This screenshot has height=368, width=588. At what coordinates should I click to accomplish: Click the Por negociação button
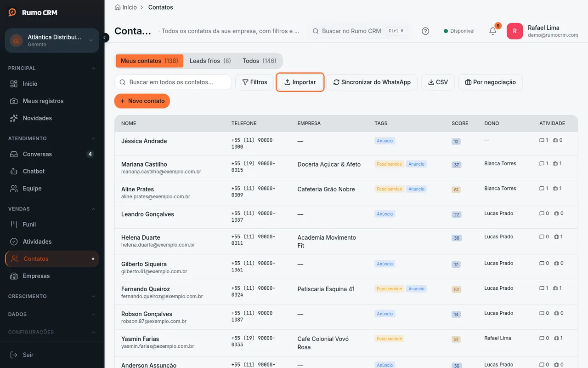[490, 82]
